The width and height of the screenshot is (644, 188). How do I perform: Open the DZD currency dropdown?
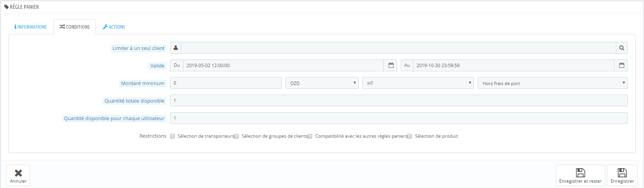pyautogui.click(x=322, y=83)
